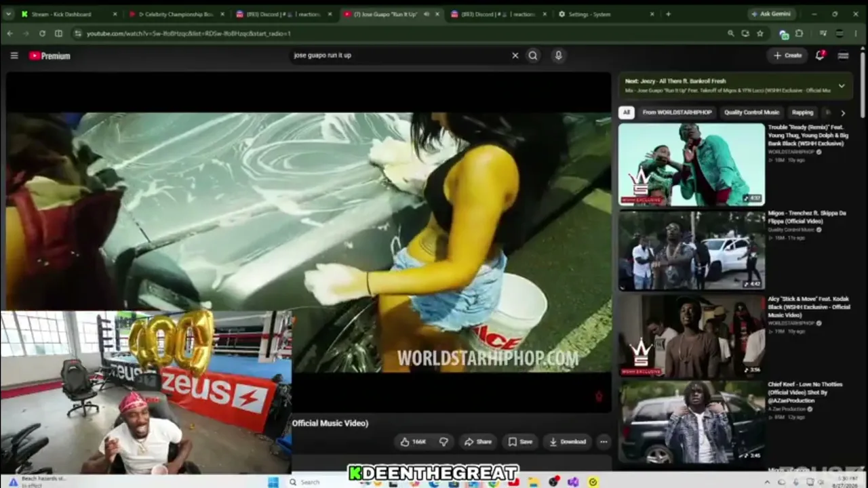This screenshot has height=488, width=868.
Task: Switch to the second Discord tab
Action: click(497, 14)
